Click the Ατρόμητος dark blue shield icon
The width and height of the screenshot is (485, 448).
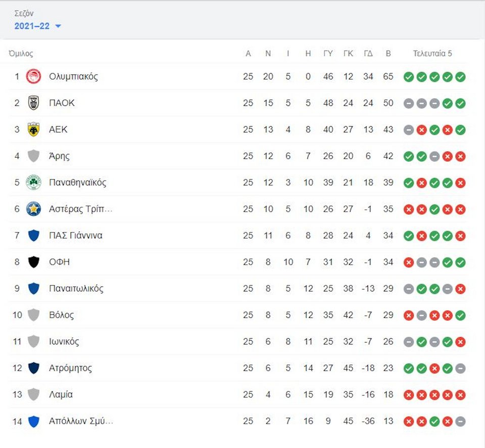pos(33,368)
